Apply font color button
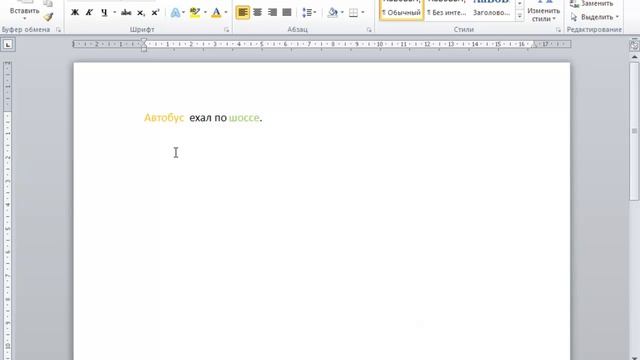Image resolution: width=640 pixels, height=360 pixels. click(216, 13)
